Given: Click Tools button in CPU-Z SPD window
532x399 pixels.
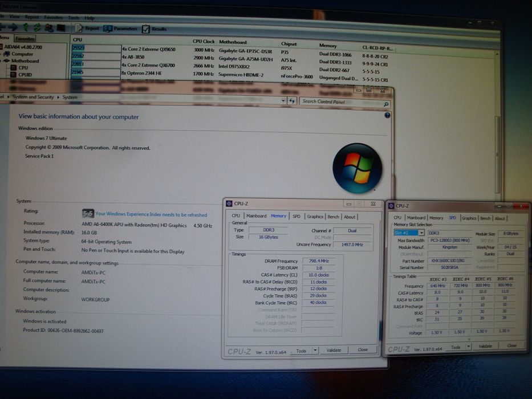Looking at the screenshot, I should 456,347.
